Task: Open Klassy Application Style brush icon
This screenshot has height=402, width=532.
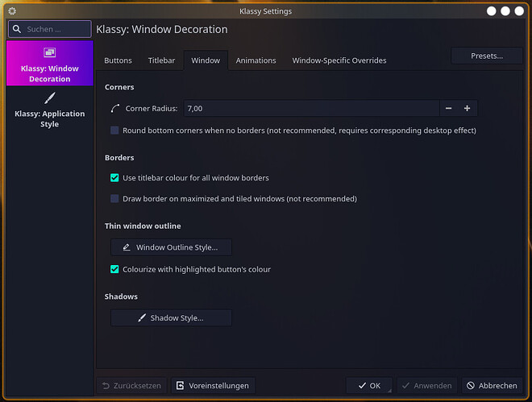Action: [49, 98]
